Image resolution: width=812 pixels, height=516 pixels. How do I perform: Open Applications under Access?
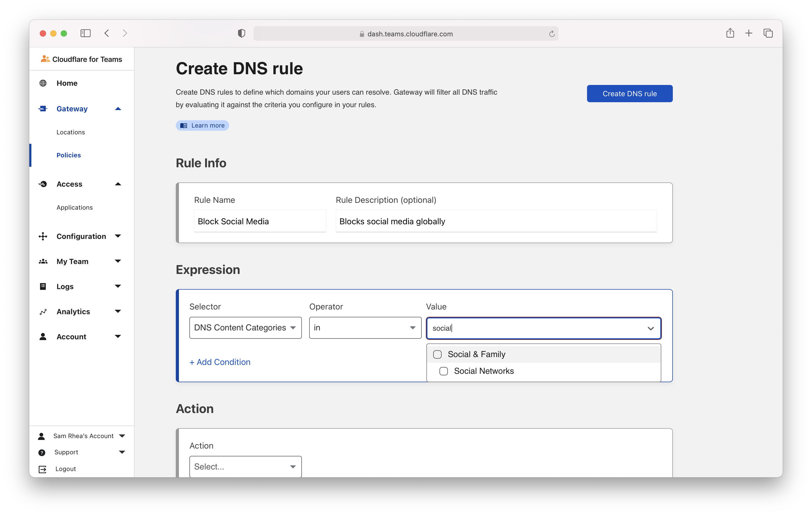click(75, 207)
